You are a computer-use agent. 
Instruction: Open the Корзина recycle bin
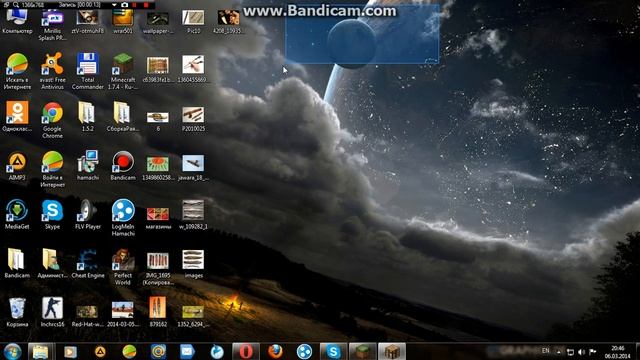click(x=17, y=312)
